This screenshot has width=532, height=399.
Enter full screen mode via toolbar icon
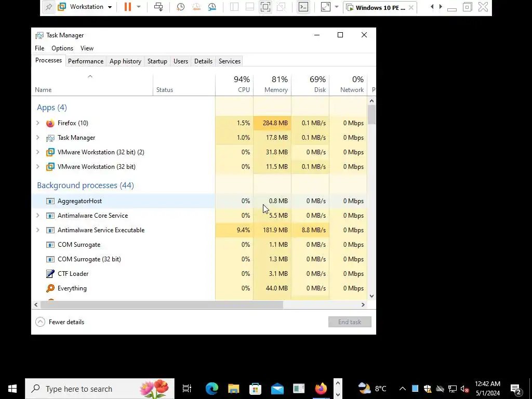coord(265,7)
